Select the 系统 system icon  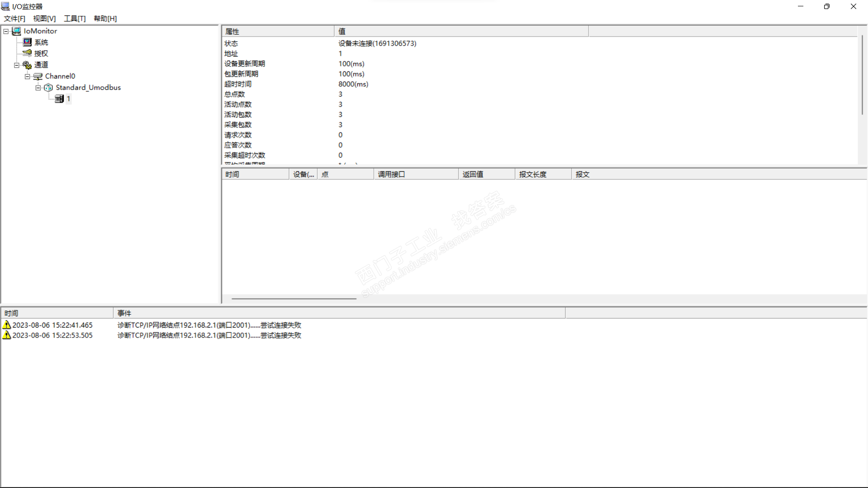(x=27, y=42)
